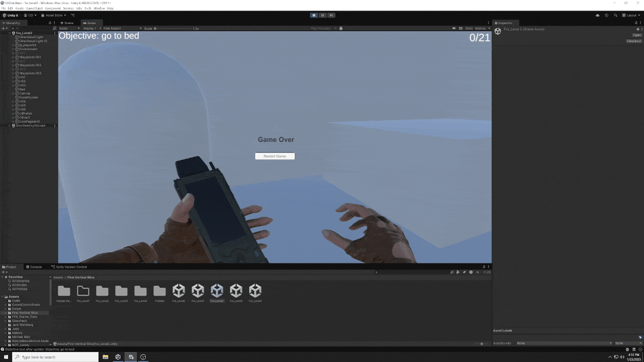Toggle Mute Audio in Game view
644x362 pixels.
(454, 28)
